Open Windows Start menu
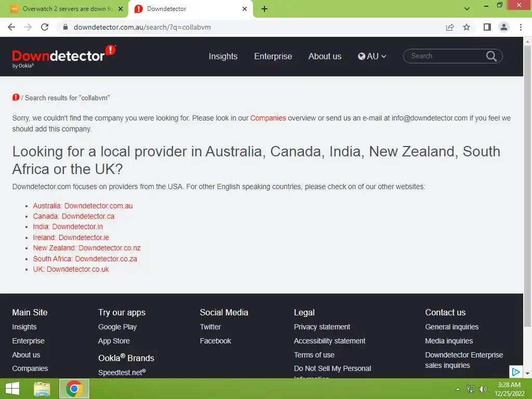 (12, 389)
